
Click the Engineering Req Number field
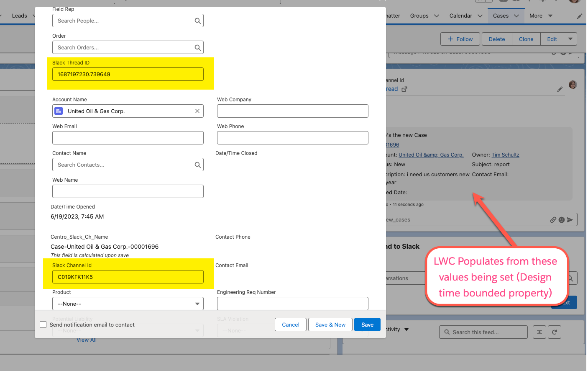(293, 304)
